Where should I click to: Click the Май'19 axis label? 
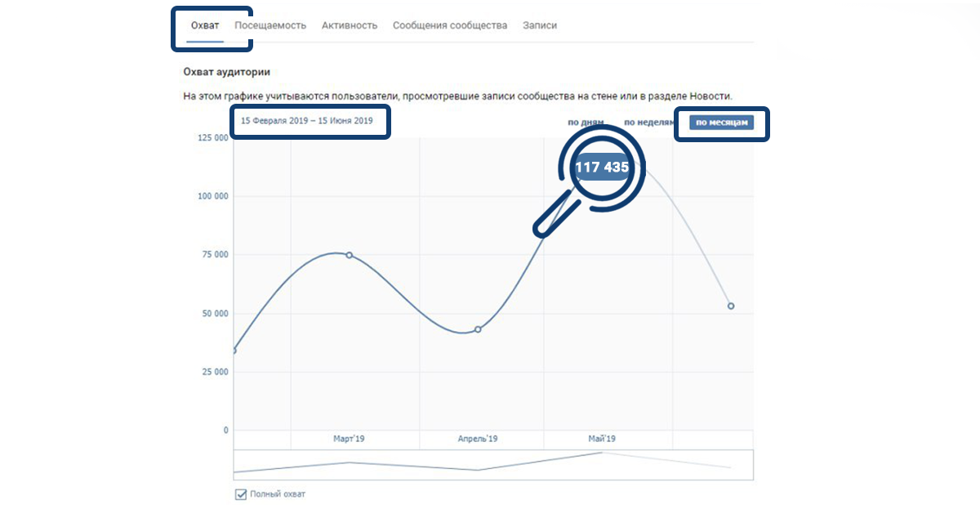(x=602, y=439)
